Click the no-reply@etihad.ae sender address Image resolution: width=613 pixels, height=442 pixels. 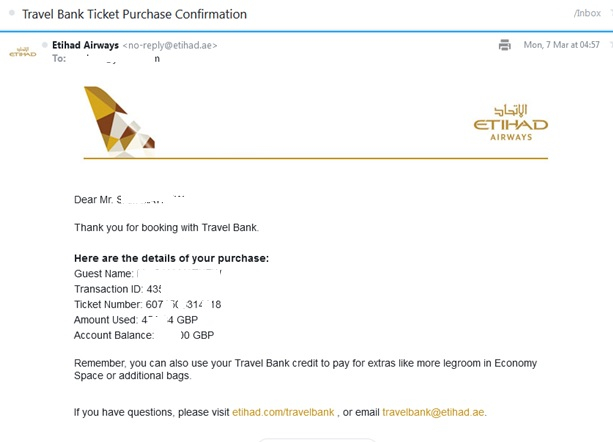tap(170, 45)
